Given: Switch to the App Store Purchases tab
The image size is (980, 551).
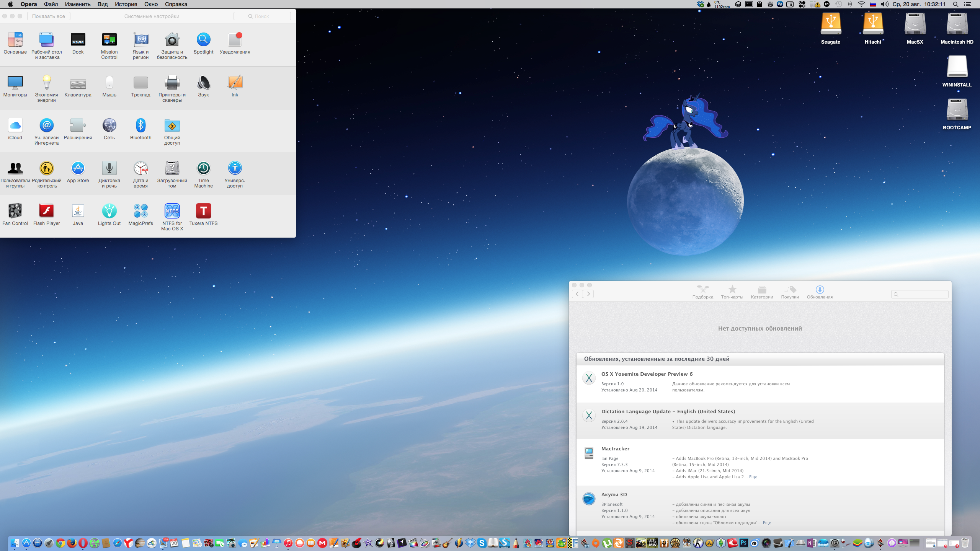Looking at the screenshot, I should [790, 292].
